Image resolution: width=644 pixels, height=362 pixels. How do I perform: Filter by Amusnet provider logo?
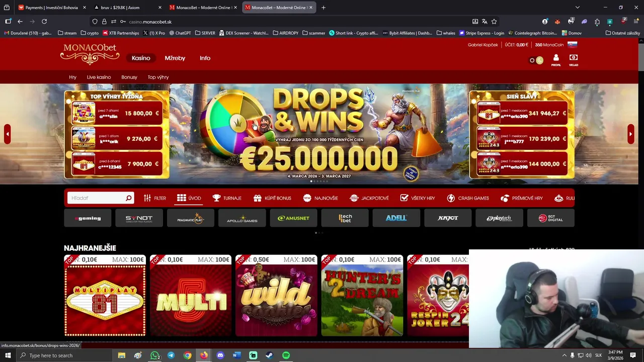tap(293, 218)
